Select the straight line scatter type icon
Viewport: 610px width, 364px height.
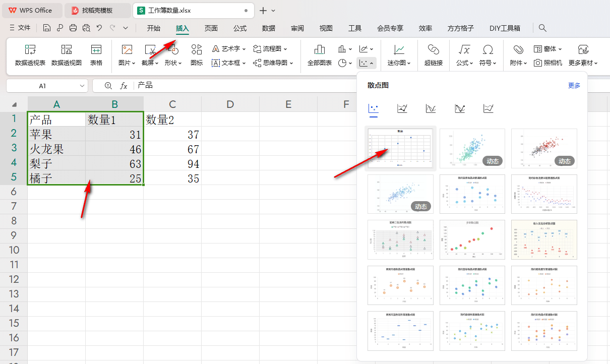coord(489,108)
